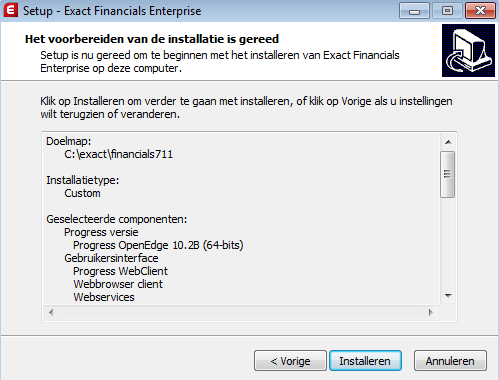
Task: Click the Custom installation type text
Action: click(x=82, y=193)
